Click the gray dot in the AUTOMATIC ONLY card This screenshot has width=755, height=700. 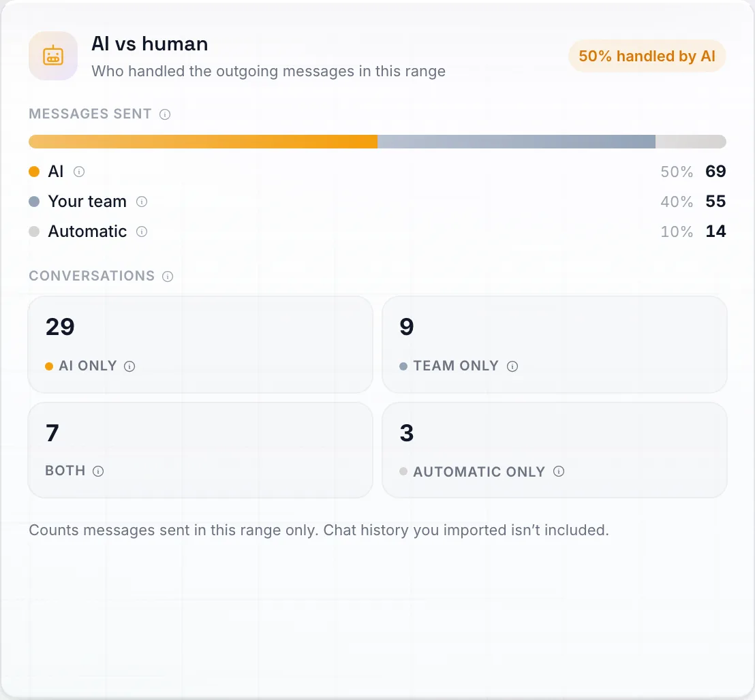(x=403, y=471)
